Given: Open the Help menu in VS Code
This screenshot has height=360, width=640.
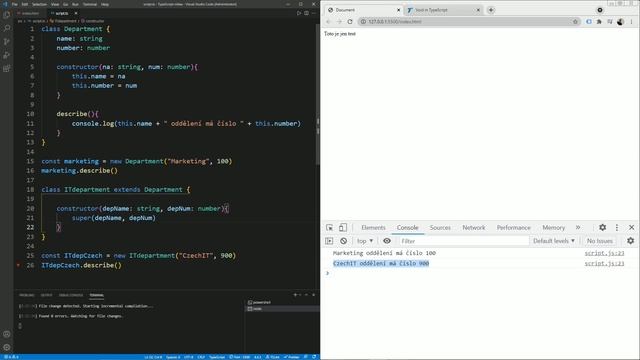Looking at the screenshot, I should tap(105, 4).
